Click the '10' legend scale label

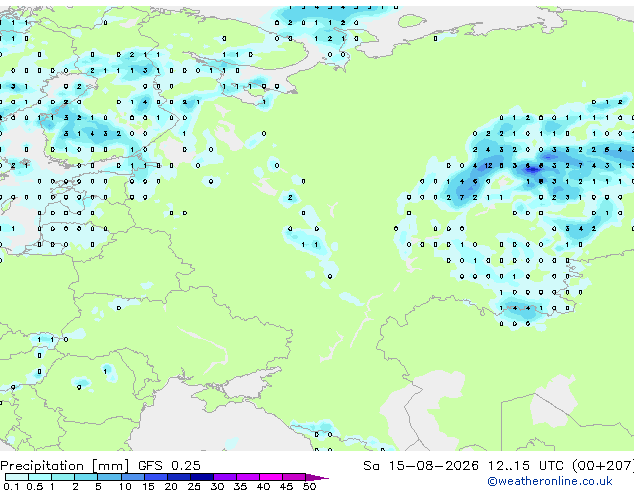125,486
